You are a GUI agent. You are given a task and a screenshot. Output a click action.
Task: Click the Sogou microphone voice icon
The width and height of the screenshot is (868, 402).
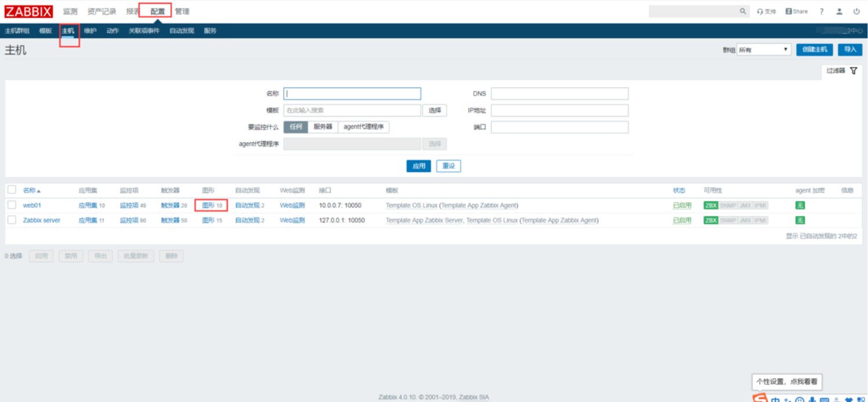tap(812, 399)
